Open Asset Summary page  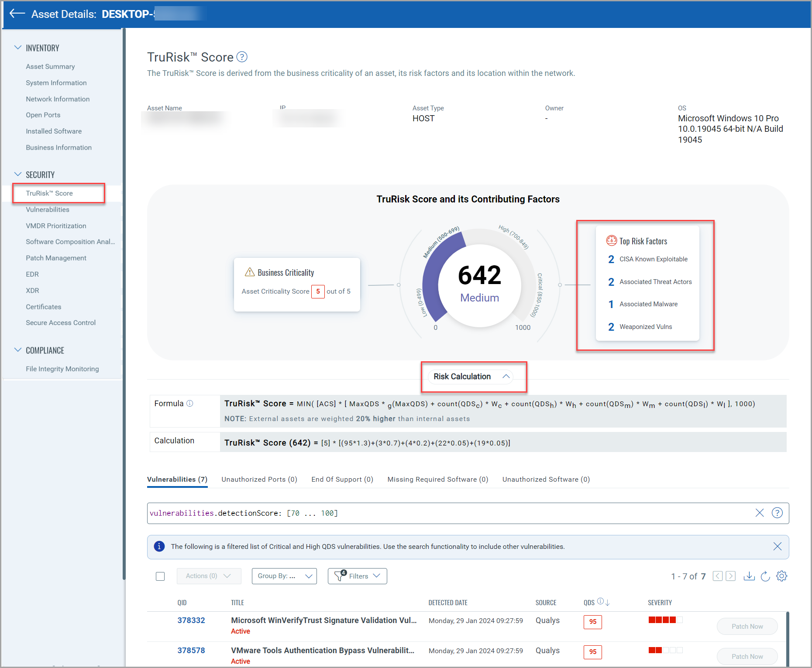click(50, 66)
